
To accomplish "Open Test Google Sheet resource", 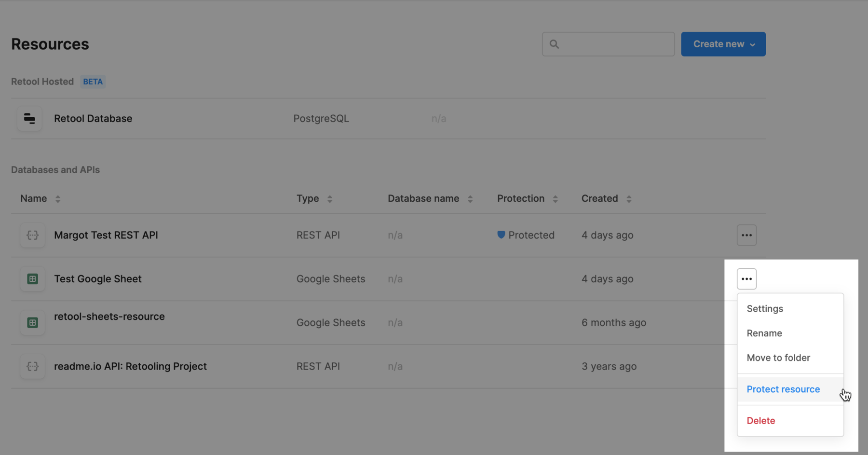I will click(x=98, y=279).
